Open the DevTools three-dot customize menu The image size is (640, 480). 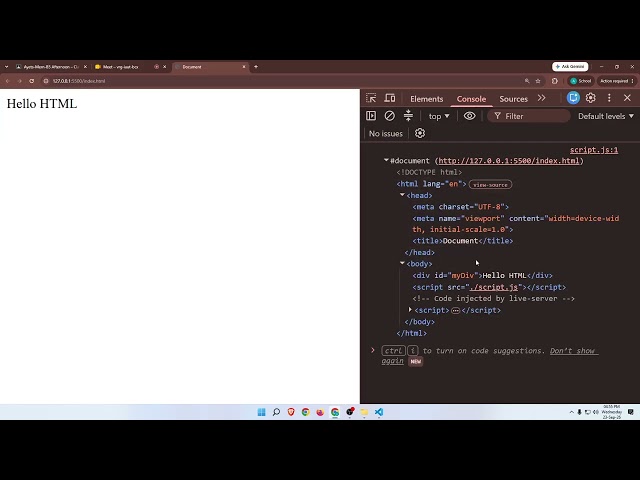(x=609, y=98)
